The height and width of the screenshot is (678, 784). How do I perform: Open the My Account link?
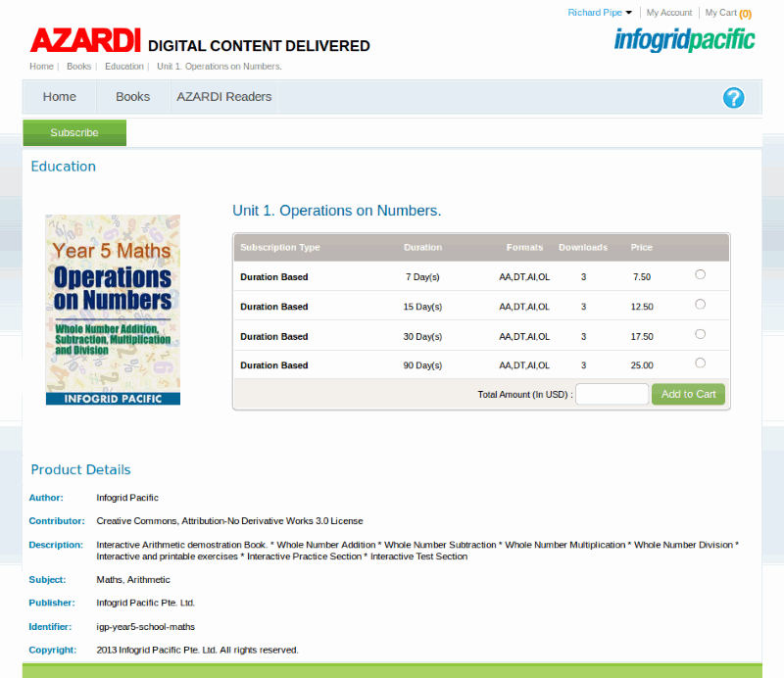[x=669, y=13]
